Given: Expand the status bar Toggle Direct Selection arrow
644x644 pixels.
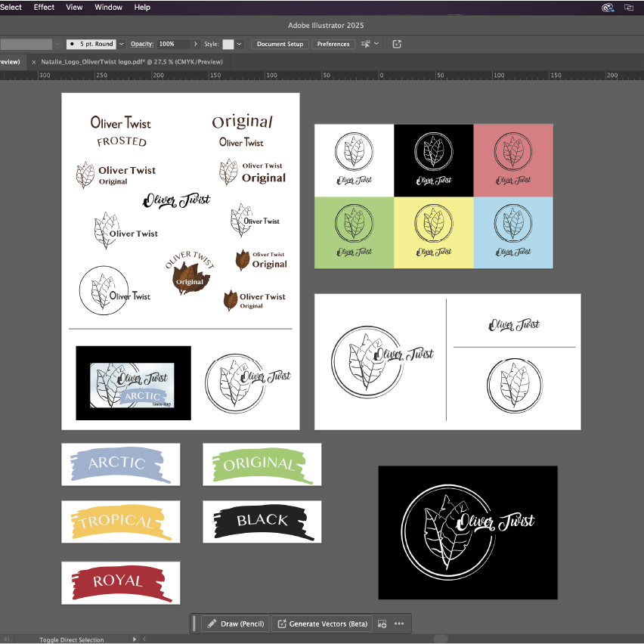Looking at the screenshot, I should (x=135, y=639).
